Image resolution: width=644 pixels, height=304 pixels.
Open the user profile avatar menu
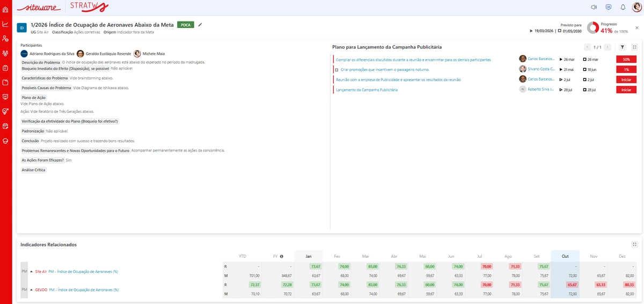637,7
